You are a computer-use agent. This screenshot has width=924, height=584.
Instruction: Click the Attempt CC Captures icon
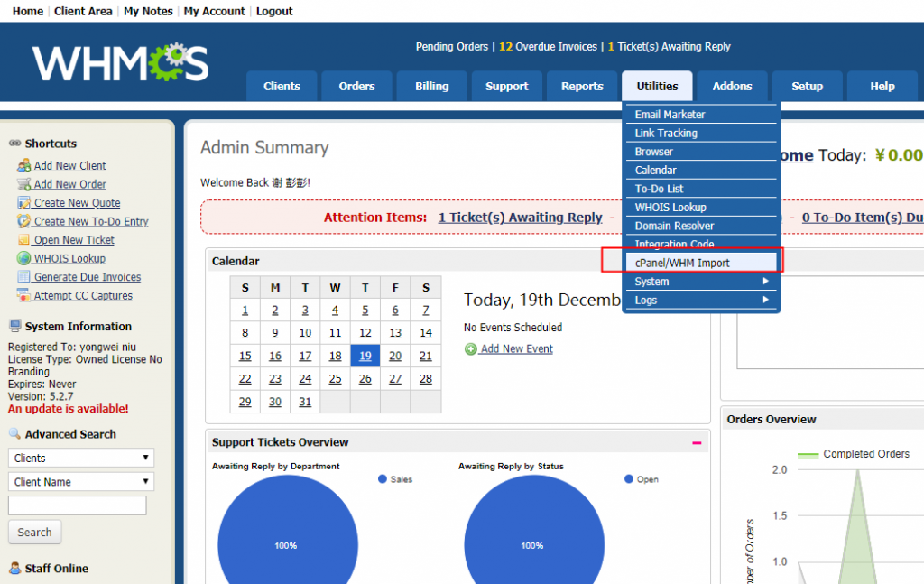click(23, 295)
